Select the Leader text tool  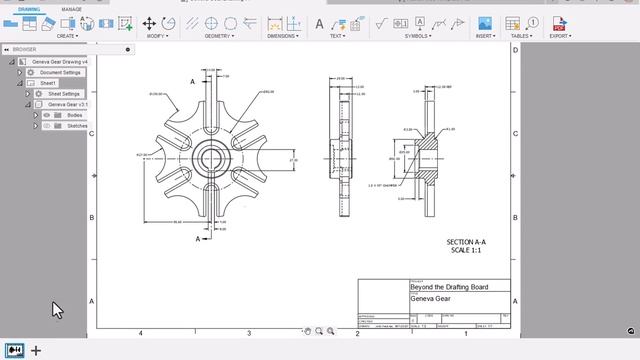338,24
